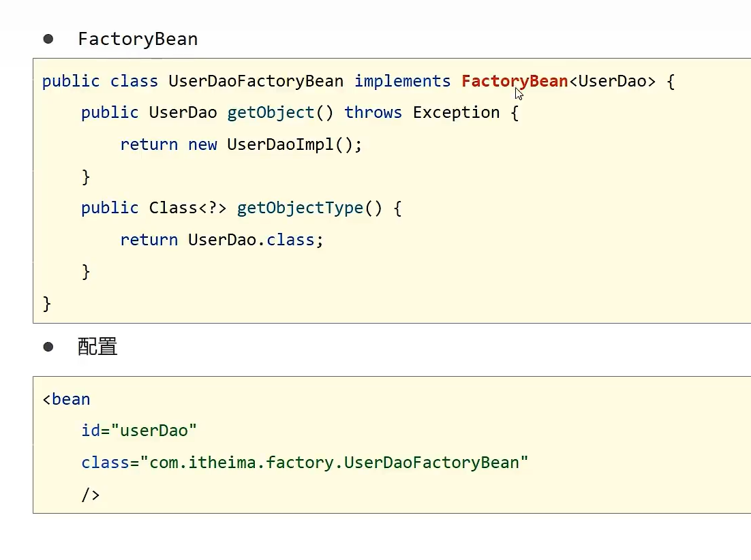
Task: Click the final closing brace of the class
Action: point(47,303)
